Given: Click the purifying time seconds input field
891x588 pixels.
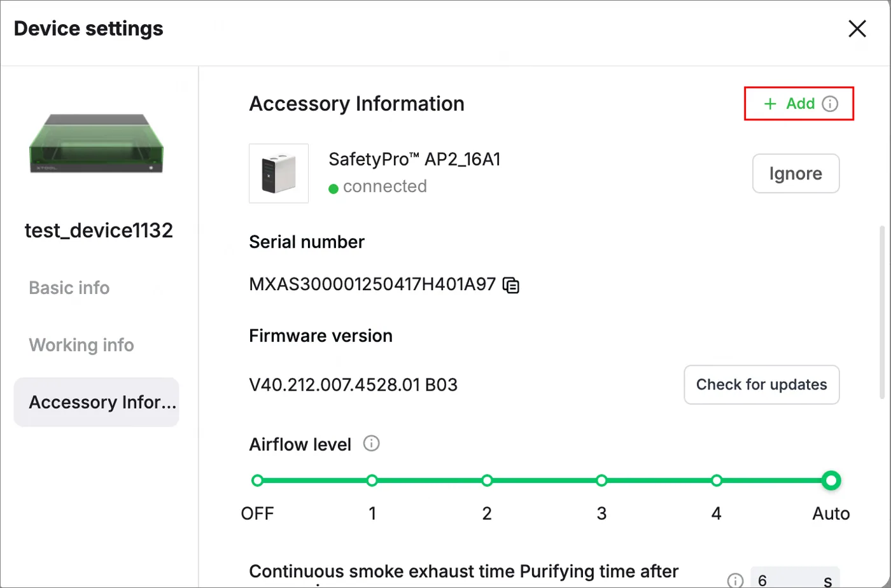Looking at the screenshot, I should click(x=795, y=577).
